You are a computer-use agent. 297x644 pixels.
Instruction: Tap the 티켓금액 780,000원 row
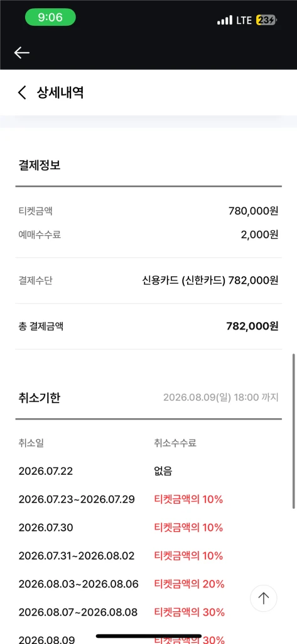[x=148, y=211]
